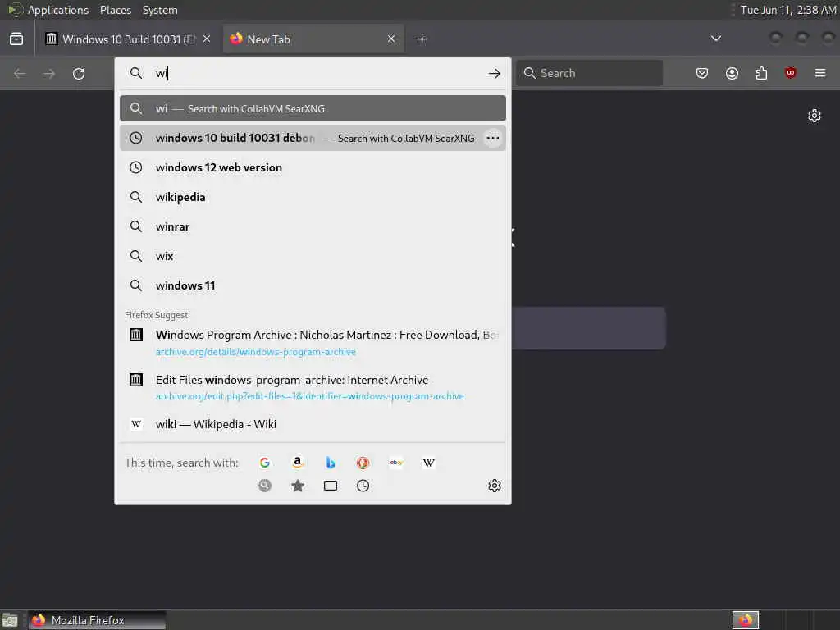Open the Applications menu

coord(58,10)
